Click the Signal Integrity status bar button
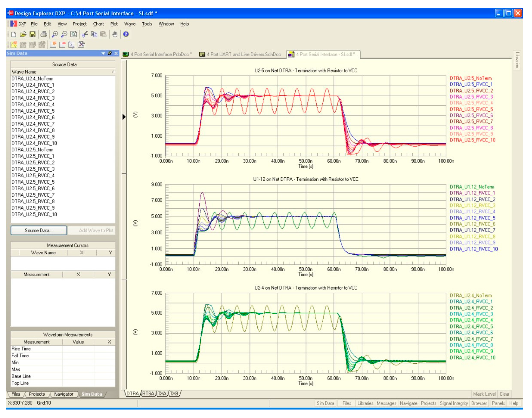This screenshot has height=418, width=532. (x=454, y=403)
